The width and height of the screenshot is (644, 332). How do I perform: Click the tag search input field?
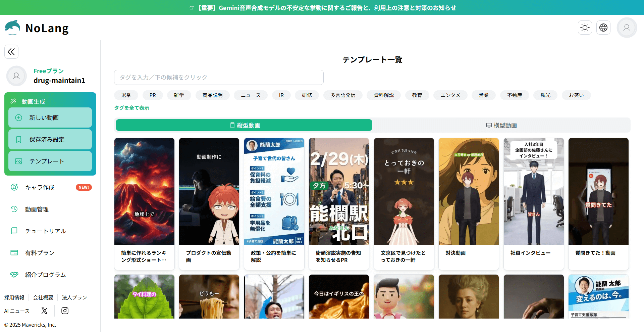[x=219, y=78]
